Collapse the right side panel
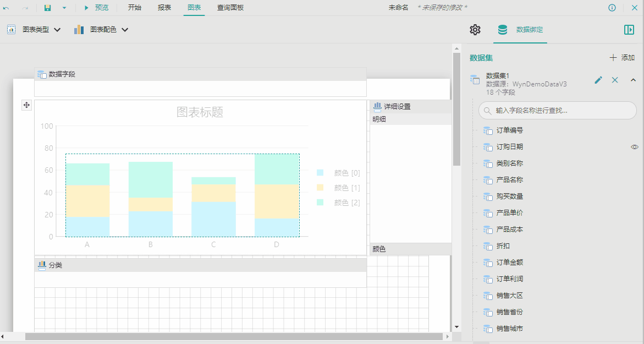644x344 pixels. tap(629, 30)
